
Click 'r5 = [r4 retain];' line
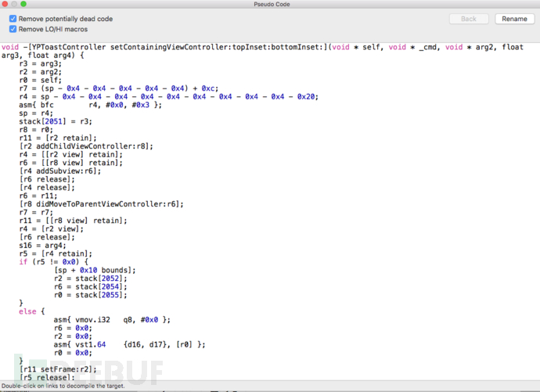pyautogui.click(x=56, y=254)
